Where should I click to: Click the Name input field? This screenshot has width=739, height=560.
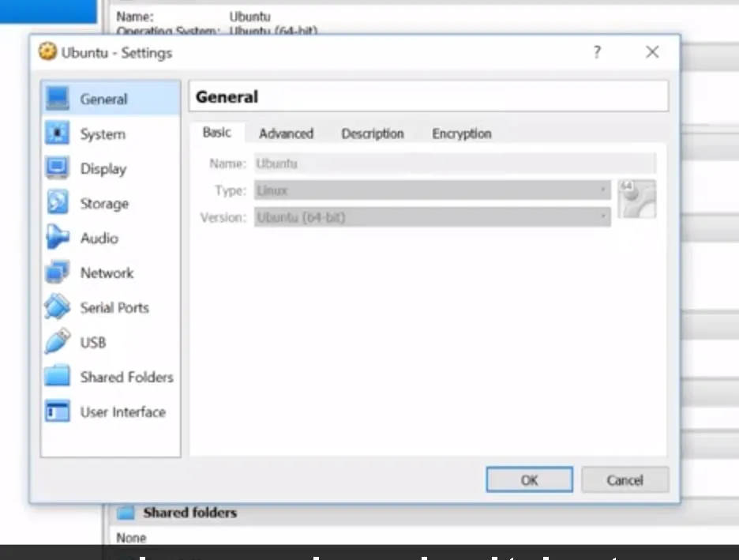coord(456,163)
